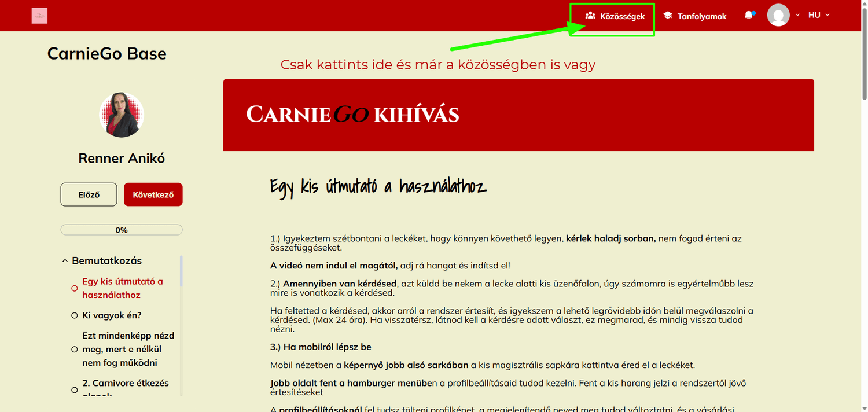The image size is (868, 412).
Task: Click the Renner Anikó name text
Action: [x=122, y=158]
